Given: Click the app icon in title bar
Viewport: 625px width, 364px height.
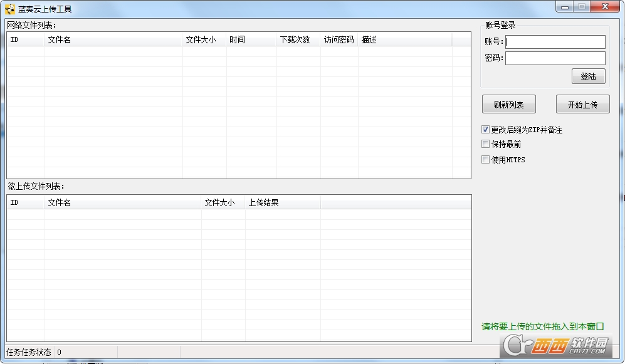Looking at the screenshot, I should click(x=10, y=9).
